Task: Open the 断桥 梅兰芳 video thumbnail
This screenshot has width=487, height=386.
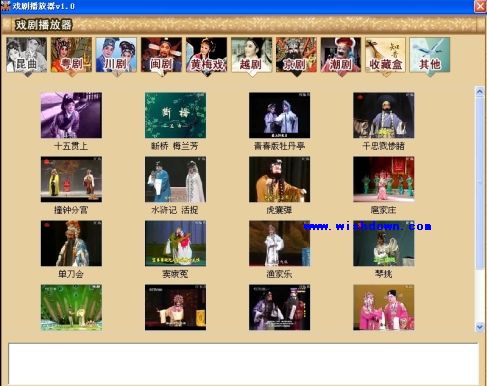Action: 175,115
